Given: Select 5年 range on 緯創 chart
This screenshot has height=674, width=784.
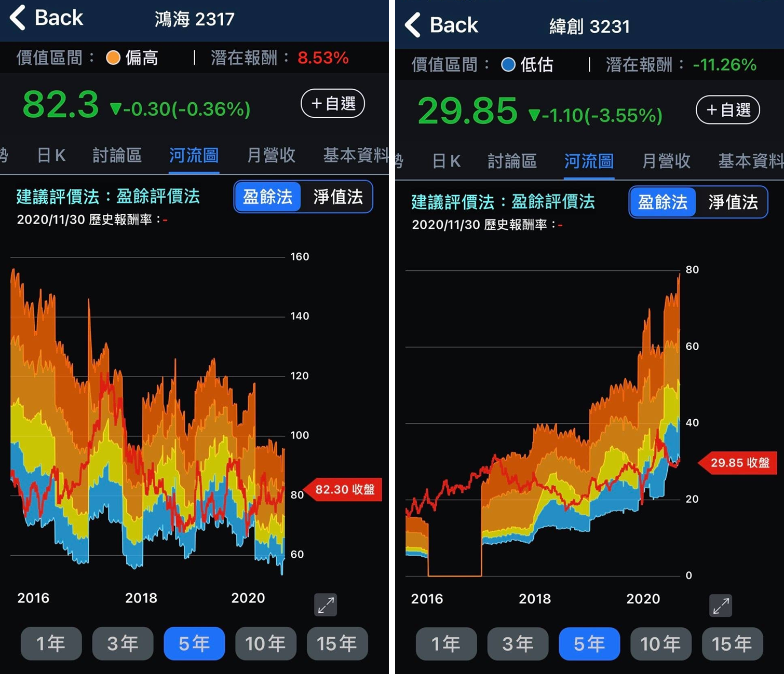Looking at the screenshot, I should pyautogui.click(x=589, y=644).
